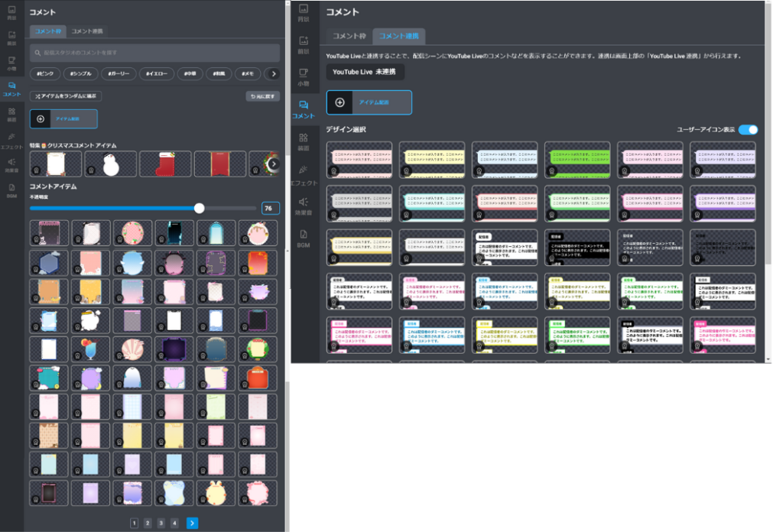Click the コメント icon in the right panel sidebar

tap(303, 109)
